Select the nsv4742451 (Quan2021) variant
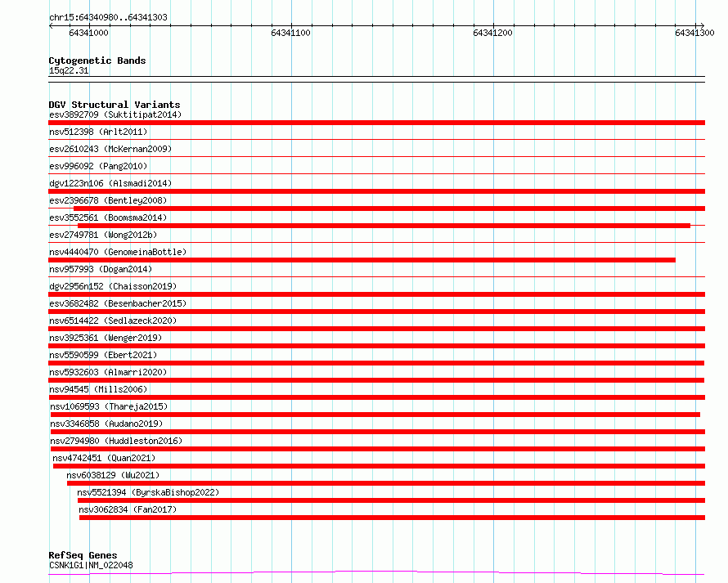The width and height of the screenshot is (728, 583). click(x=104, y=458)
